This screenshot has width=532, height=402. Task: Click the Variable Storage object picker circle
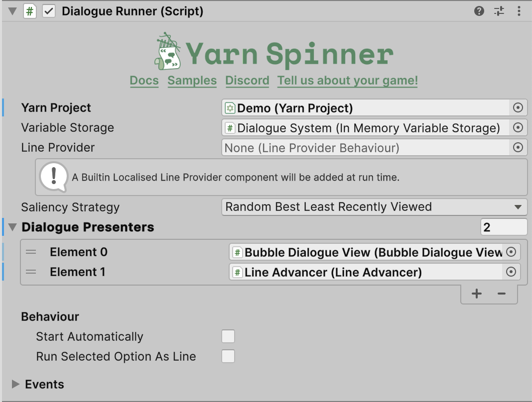pyautogui.click(x=518, y=128)
